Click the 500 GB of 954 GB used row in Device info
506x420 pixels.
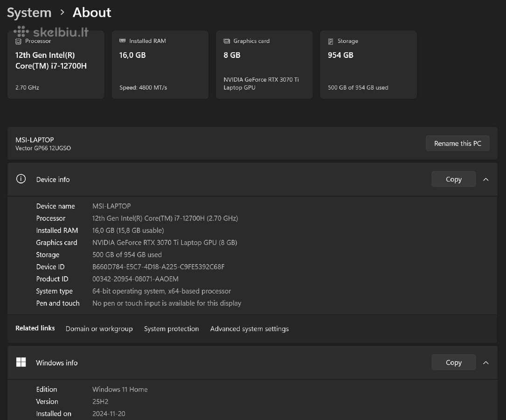point(127,255)
